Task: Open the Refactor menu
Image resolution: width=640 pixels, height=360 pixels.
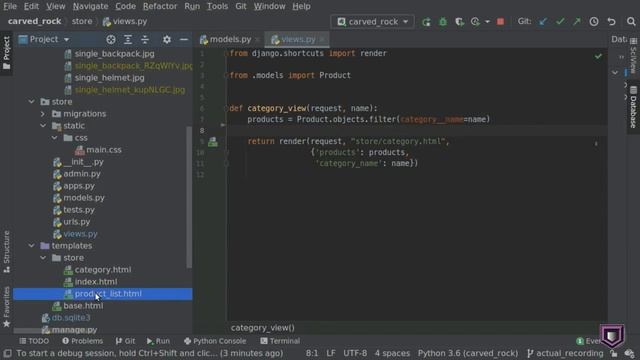Action: point(160,7)
